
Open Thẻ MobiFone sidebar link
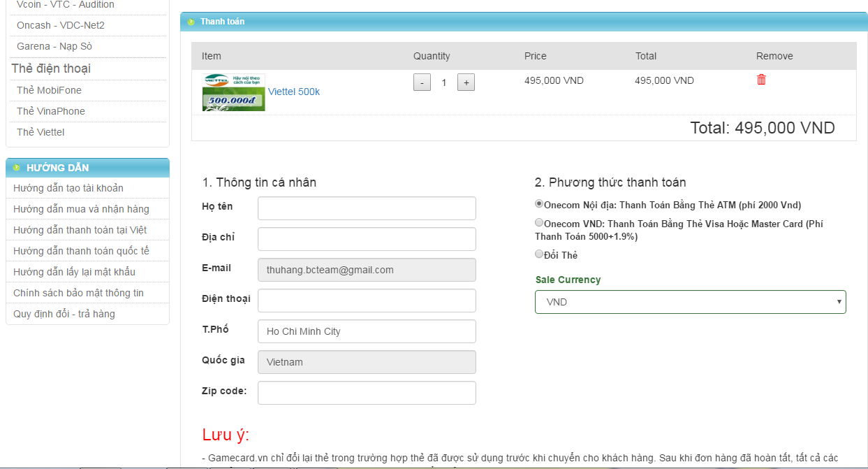(49, 90)
